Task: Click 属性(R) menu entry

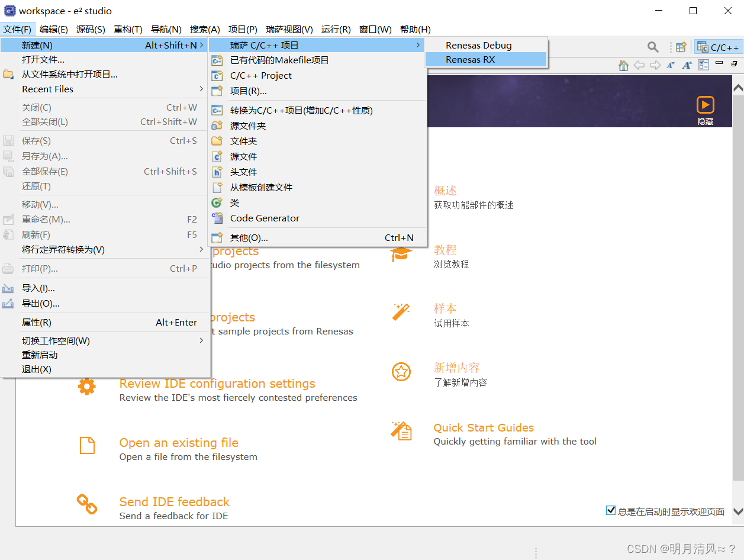Action: pyautogui.click(x=105, y=322)
